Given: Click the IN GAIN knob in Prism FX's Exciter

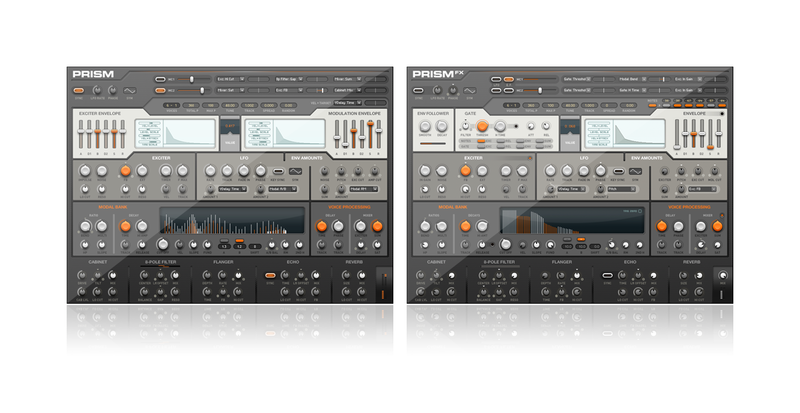Looking at the screenshot, I should pyautogui.click(x=425, y=171).
